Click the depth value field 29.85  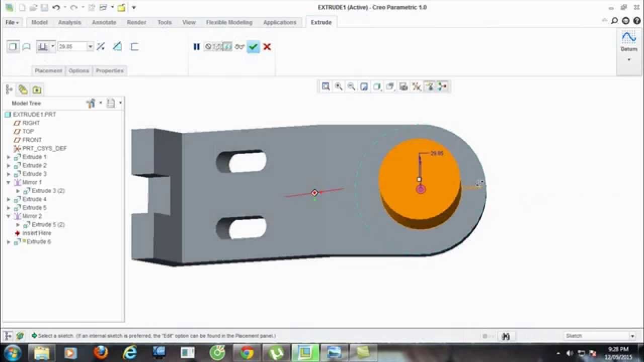[72, 47]
